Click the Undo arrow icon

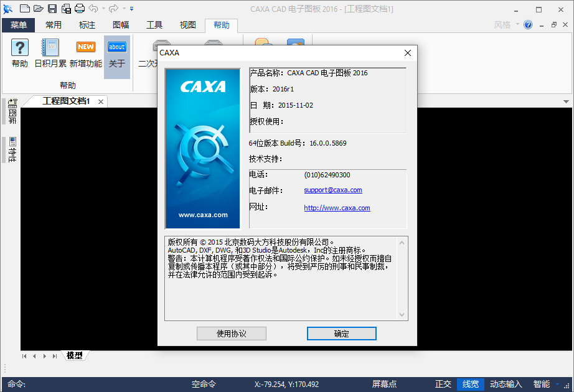point(93,9)
